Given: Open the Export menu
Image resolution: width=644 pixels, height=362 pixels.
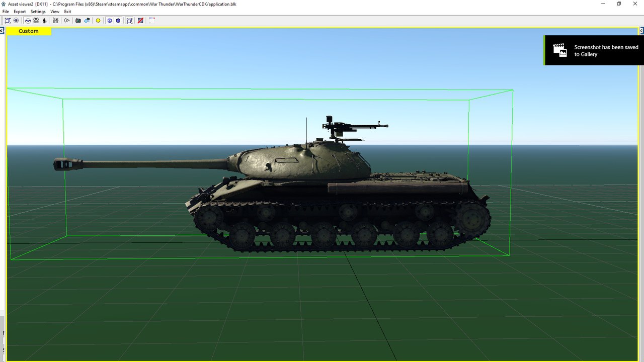Looking at the screenshot, I should pyautogui.click(x=20, y=12).
